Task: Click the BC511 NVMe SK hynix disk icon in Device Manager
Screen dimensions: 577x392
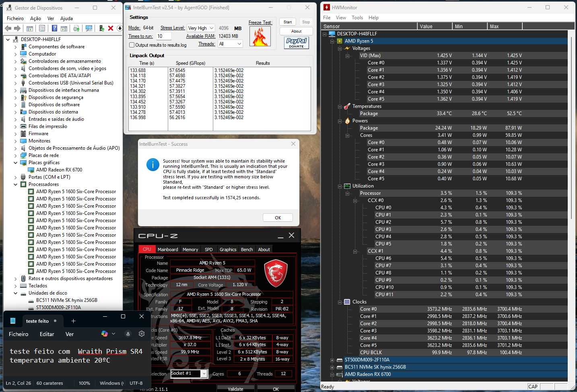Action: (31, 300)
